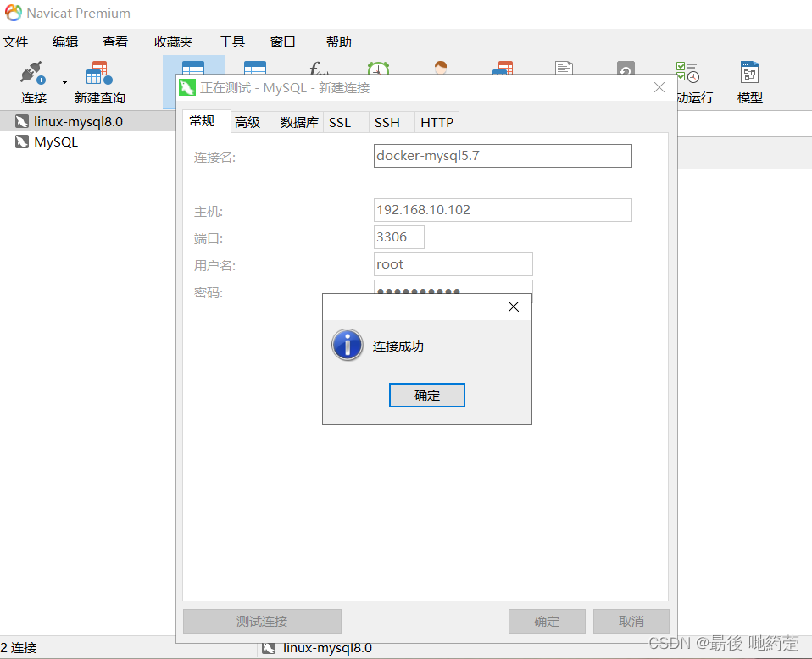Click the connection name field docker-mysql5.7

click(503, 156)
